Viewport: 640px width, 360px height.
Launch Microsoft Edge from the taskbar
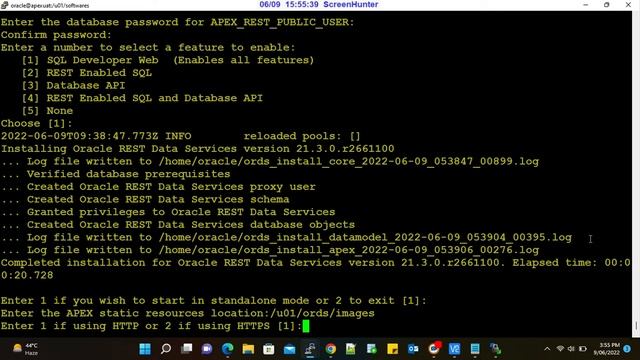click(228, 349)
